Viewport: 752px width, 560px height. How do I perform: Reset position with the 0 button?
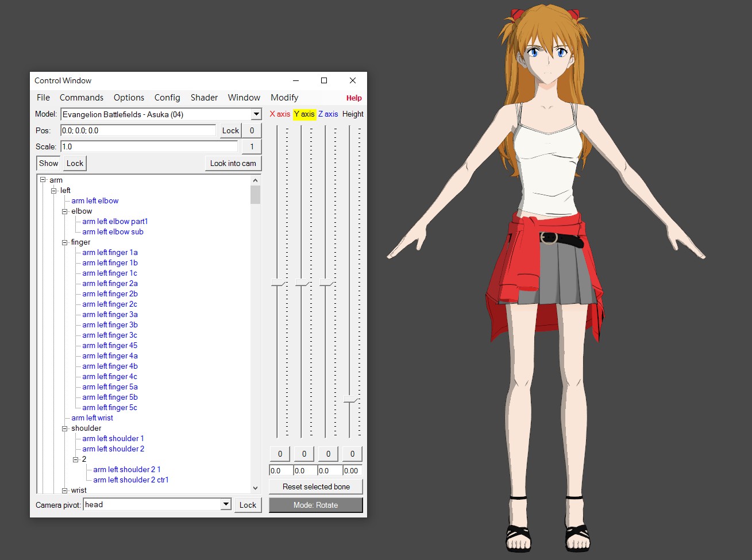coord(252,130)
